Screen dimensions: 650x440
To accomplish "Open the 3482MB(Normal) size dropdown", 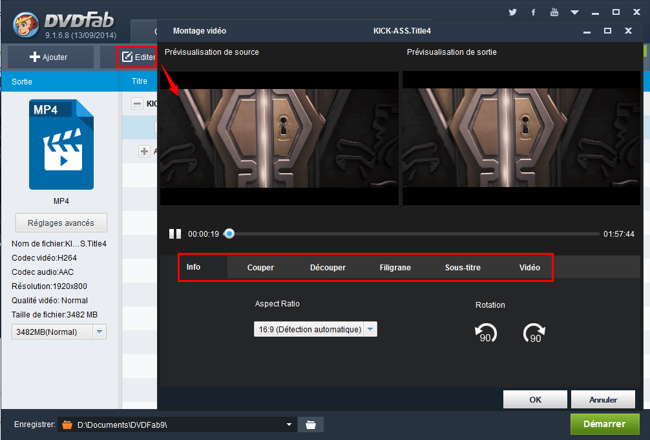I will tap(59, 332).
